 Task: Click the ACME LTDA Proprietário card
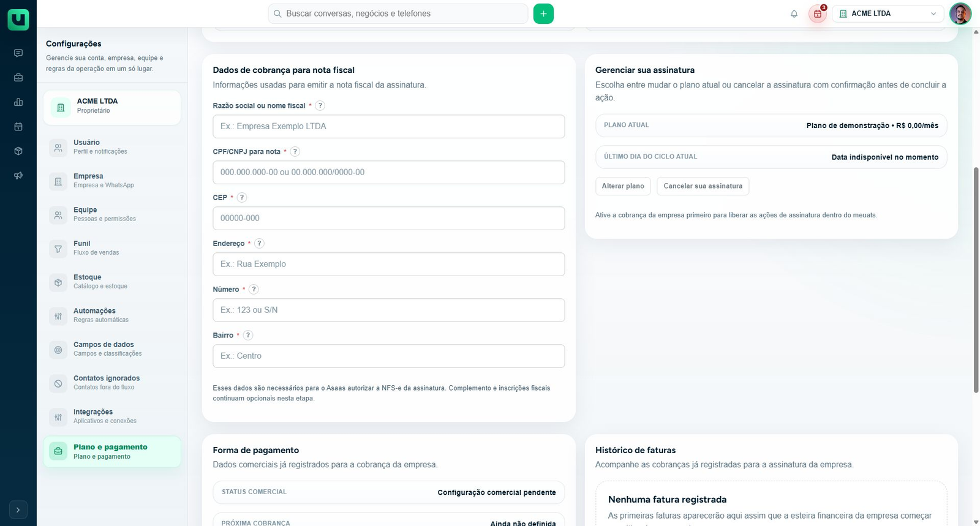coord(112,108)
